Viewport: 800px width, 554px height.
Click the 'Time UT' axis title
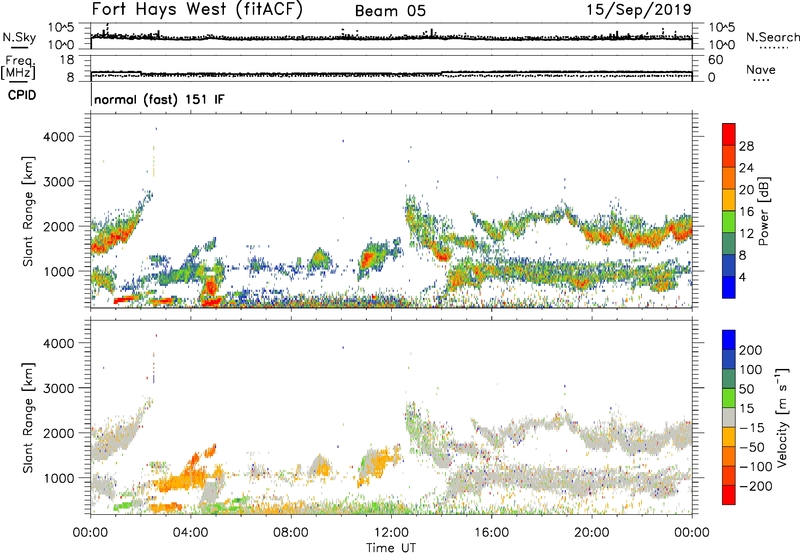tap(391, 547)
